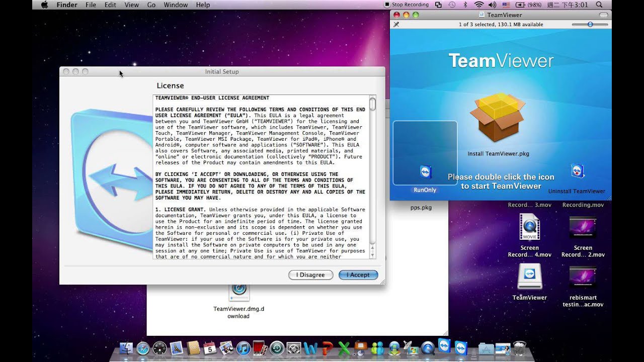Open the Trash in the Dock

pos(520,348)
